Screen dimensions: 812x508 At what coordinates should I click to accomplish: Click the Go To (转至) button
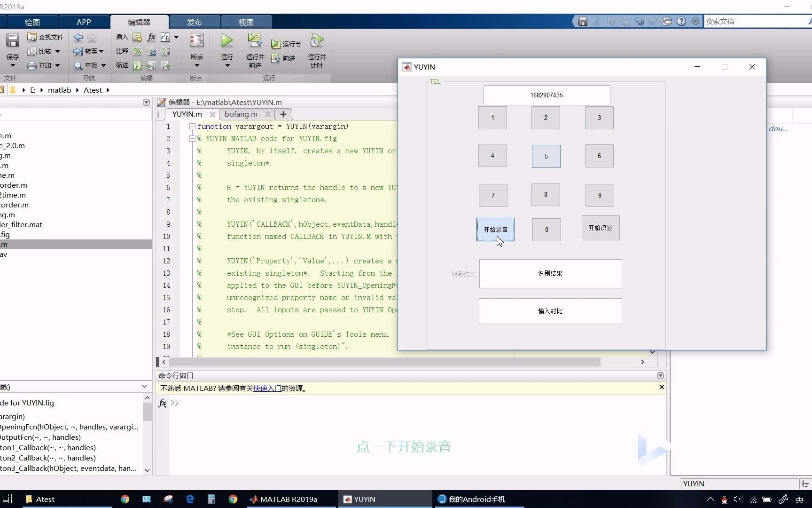[x=88, y=51]
